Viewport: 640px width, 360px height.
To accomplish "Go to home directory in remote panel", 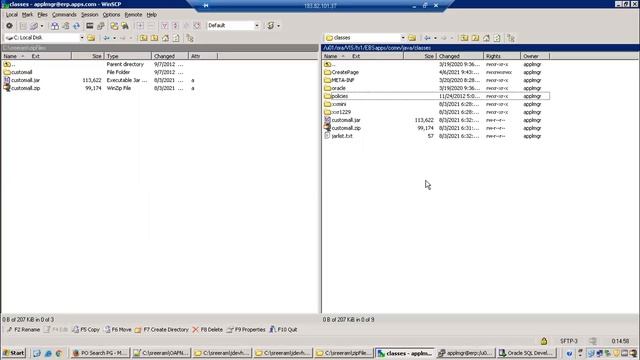I will pyautogui.click(x=486, y=38).
